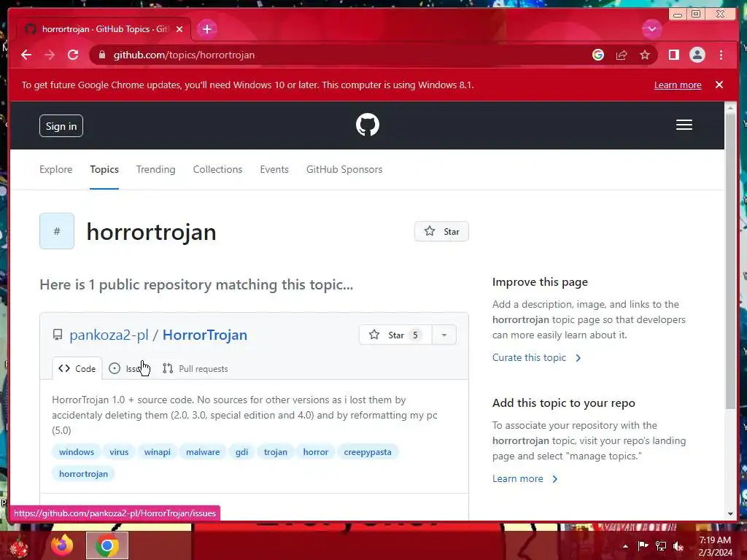Viewport: 747px width, 560px height.
Task: Click the Chrome taskbar icon
Action: click(x=107, y=545)
